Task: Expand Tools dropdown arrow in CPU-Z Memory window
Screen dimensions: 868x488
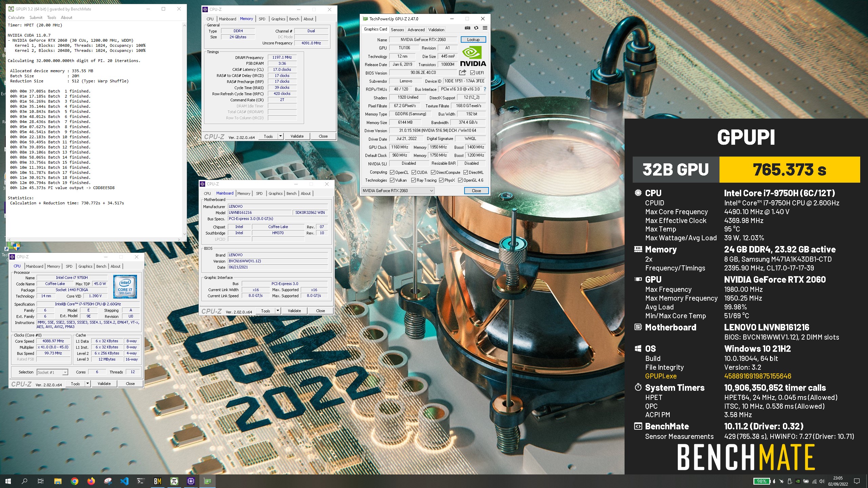Action: point(280,136)
